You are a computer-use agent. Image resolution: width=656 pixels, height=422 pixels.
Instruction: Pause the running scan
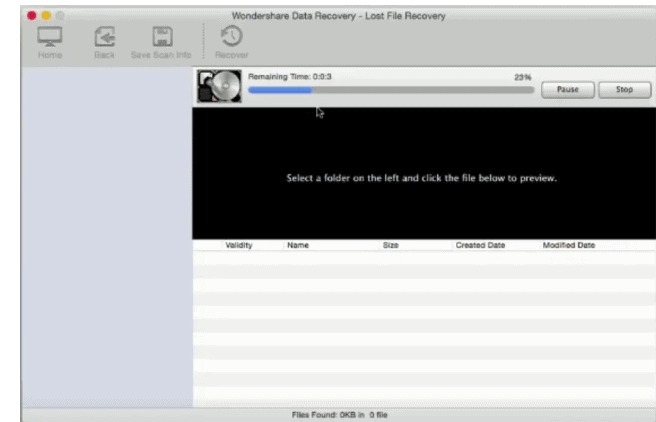[568, 90]
